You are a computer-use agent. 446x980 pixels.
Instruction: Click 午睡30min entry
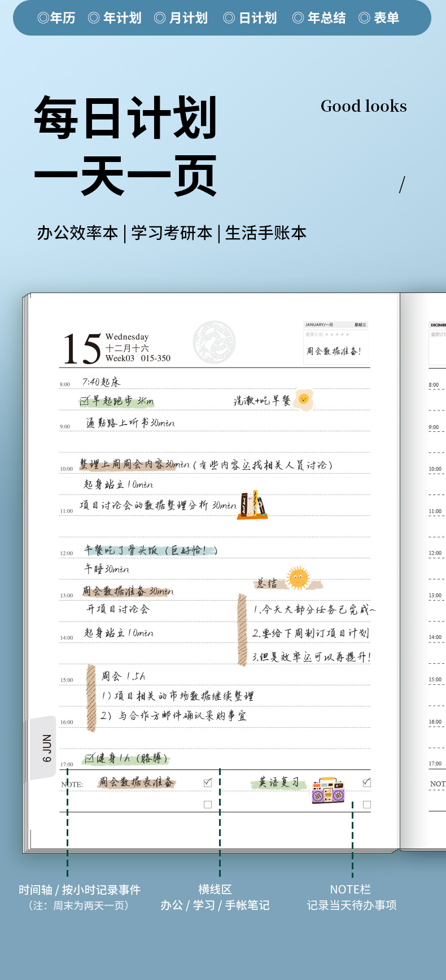(107, 569)
